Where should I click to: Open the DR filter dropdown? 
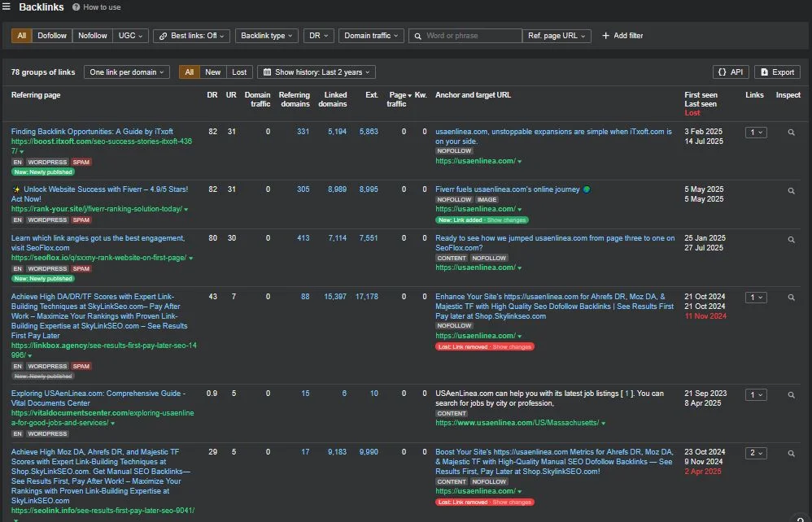(318, 36)
